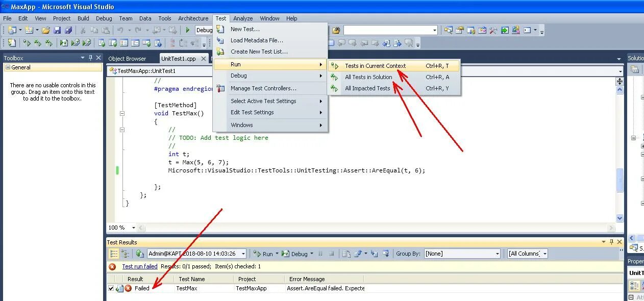Open the Debug configuration dropdown
The width and height of the screenshot is (644, 301).
(x=204, y=30)
